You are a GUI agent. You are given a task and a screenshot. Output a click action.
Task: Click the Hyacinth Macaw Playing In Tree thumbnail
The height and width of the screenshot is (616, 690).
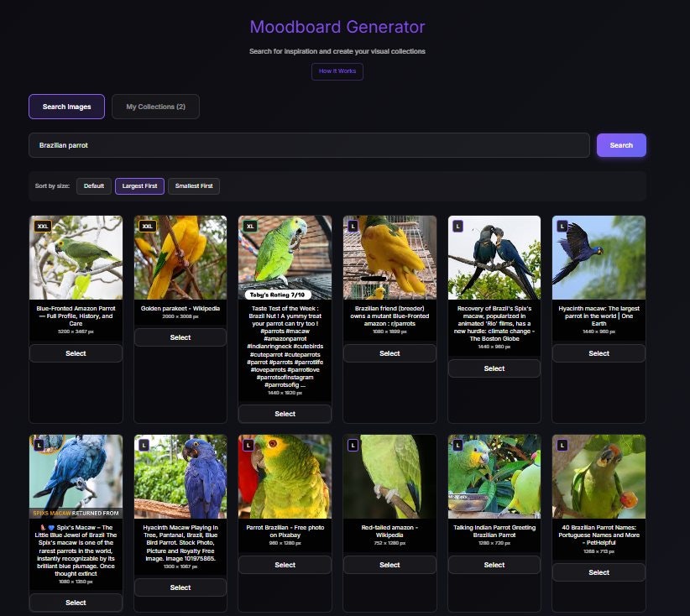pyautogui.click(x=180, y=475)
